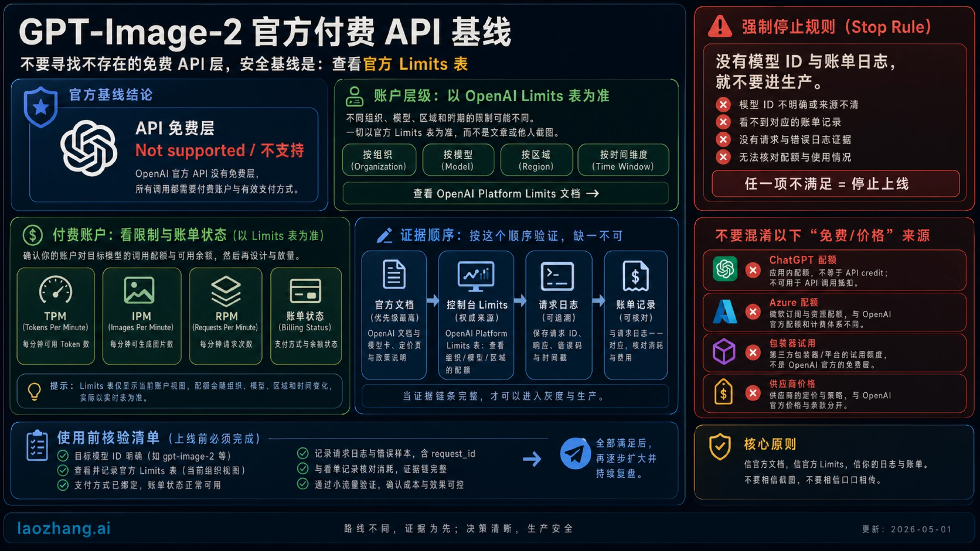Click the yellow price tag icon
This screenshot has width=980, height=551.
tap(723, 392)
